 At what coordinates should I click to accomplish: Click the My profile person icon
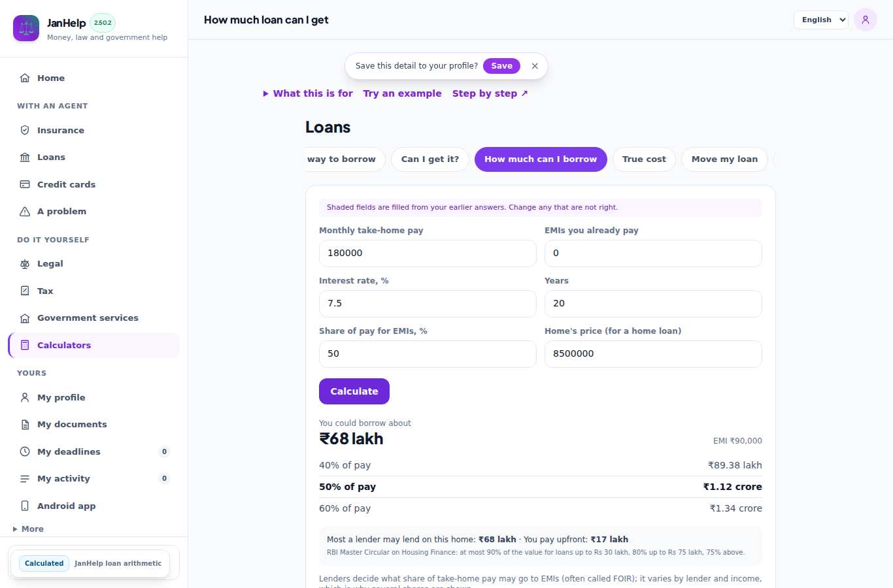point(25,397)
